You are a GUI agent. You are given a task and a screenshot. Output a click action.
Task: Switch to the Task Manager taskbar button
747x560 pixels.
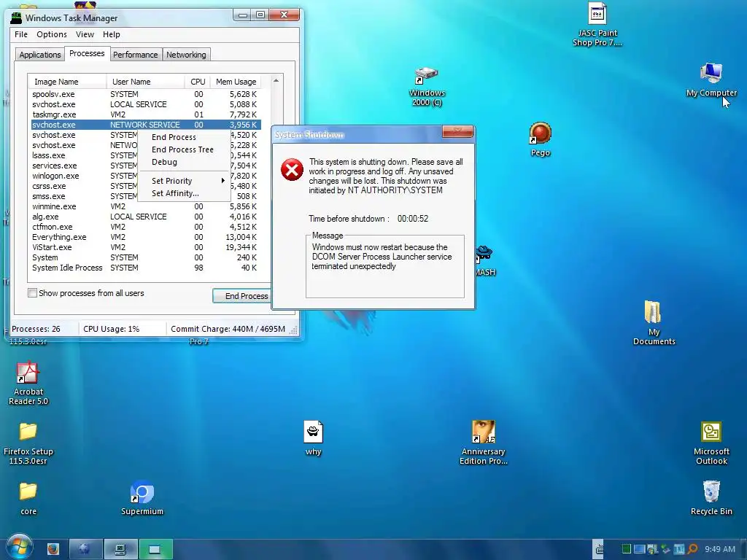120,550
